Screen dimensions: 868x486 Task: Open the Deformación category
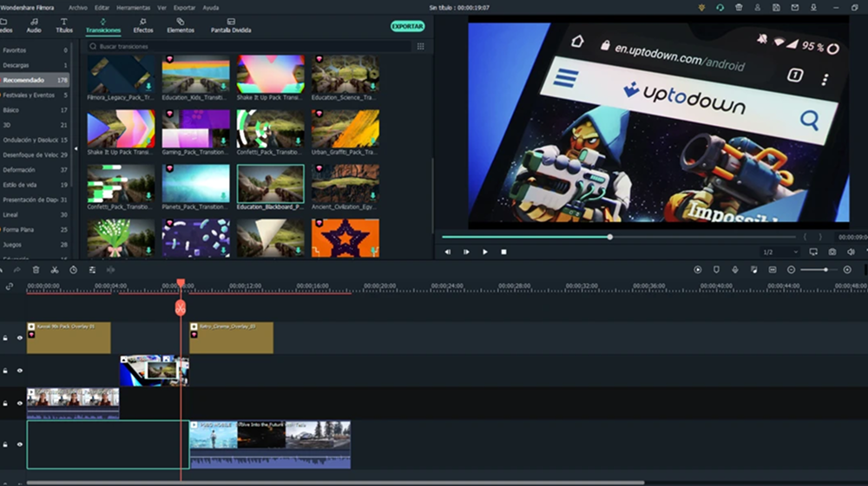point(35,170)
